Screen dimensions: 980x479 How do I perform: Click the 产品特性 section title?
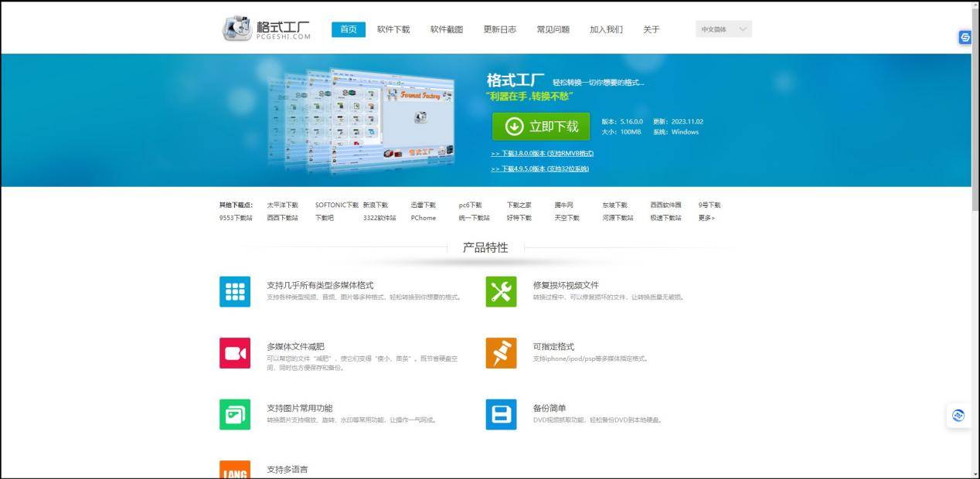point(485,247)
